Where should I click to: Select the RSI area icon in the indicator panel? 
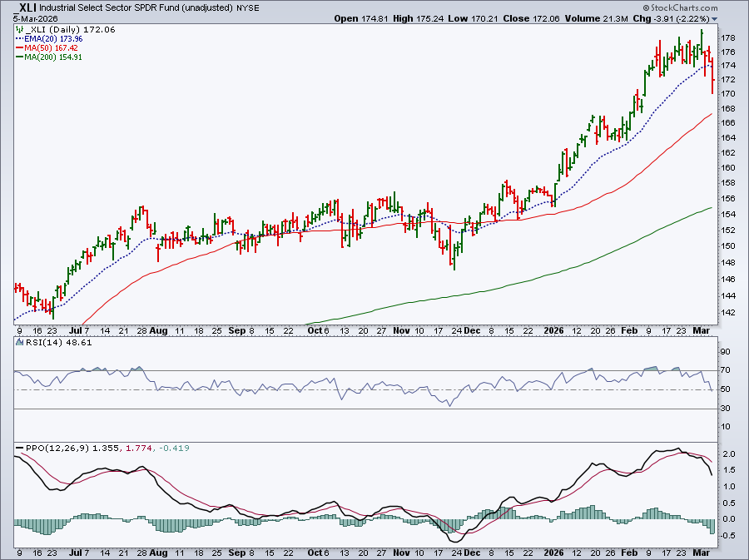click(19, 343)
